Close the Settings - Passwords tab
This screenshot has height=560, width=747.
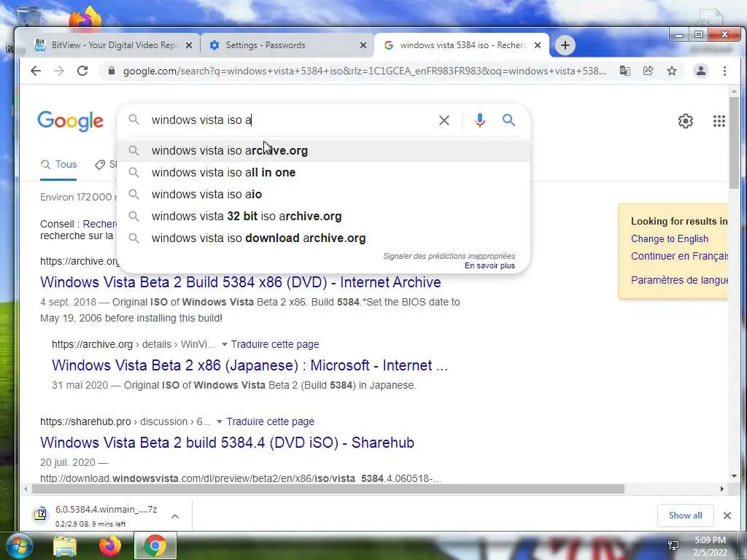click(x=363, y=45)
